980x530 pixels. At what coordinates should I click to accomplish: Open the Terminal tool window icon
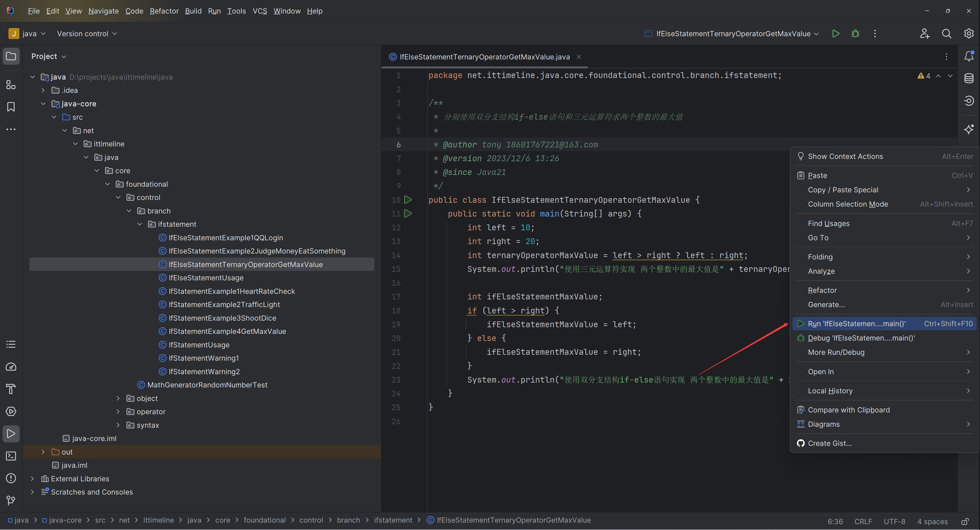[11, 456]
